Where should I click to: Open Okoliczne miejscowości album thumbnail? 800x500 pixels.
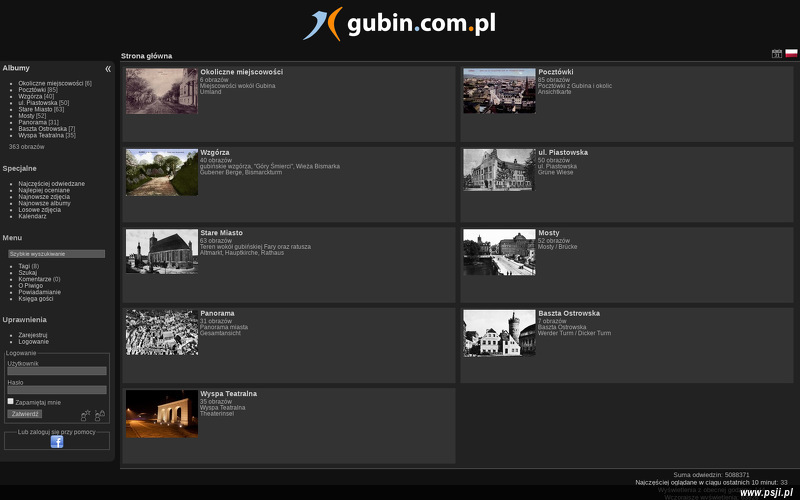pos(162,91)
